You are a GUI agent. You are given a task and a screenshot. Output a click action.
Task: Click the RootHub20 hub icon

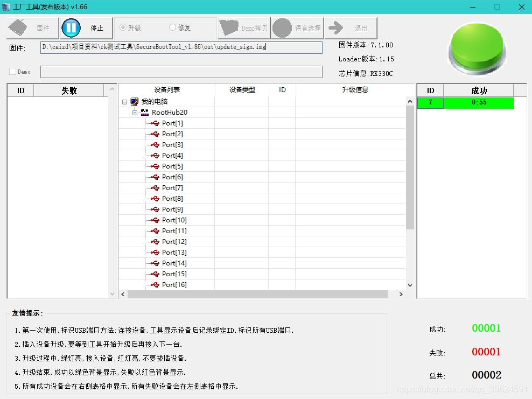[144, 112]
